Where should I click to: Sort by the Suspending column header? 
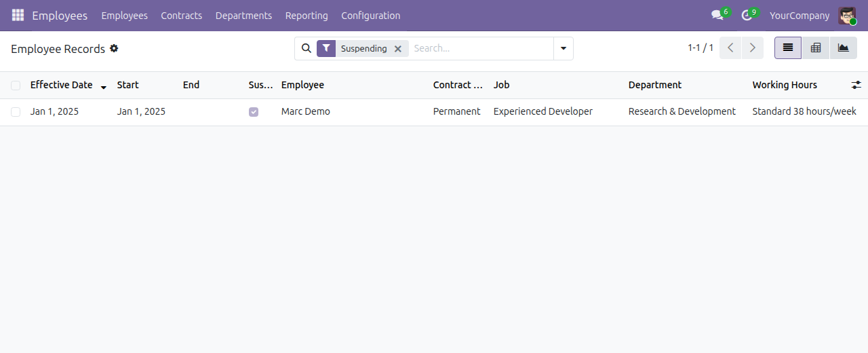click(x=261, y=85)
